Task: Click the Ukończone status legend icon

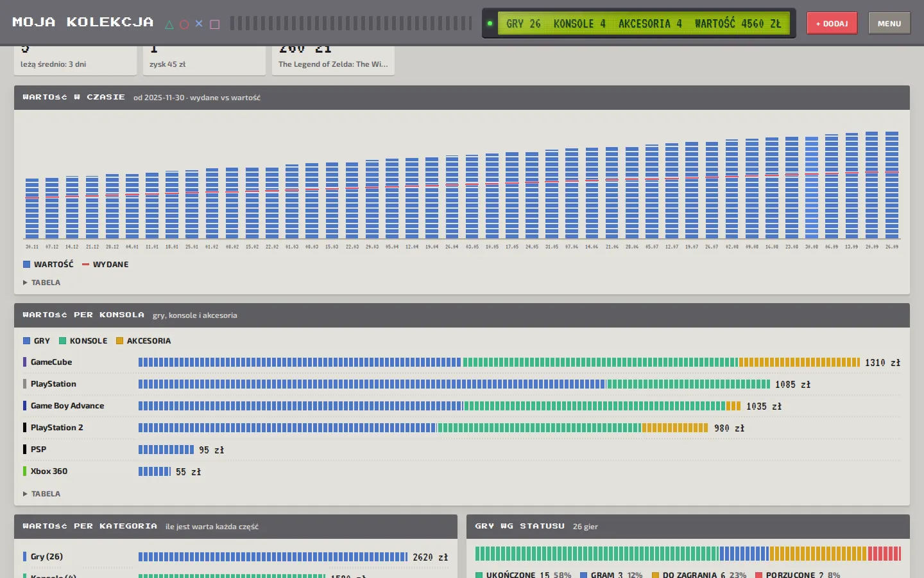Action: pos(479,575)
